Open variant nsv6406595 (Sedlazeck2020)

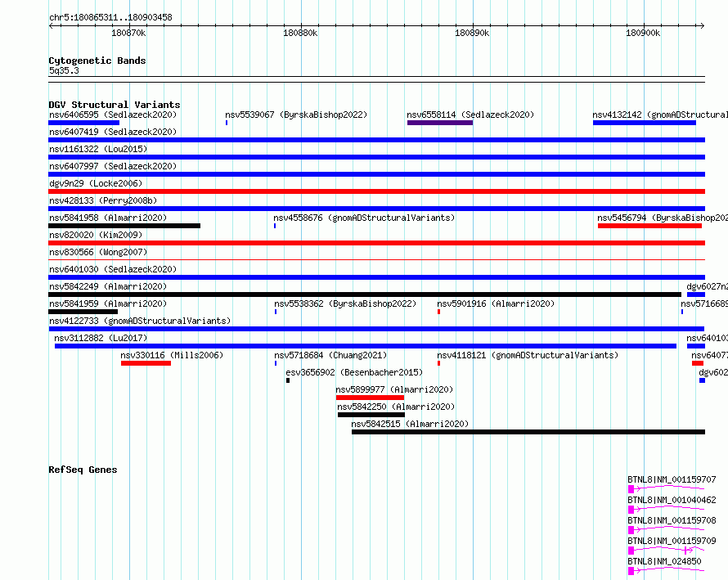(113, 115)
